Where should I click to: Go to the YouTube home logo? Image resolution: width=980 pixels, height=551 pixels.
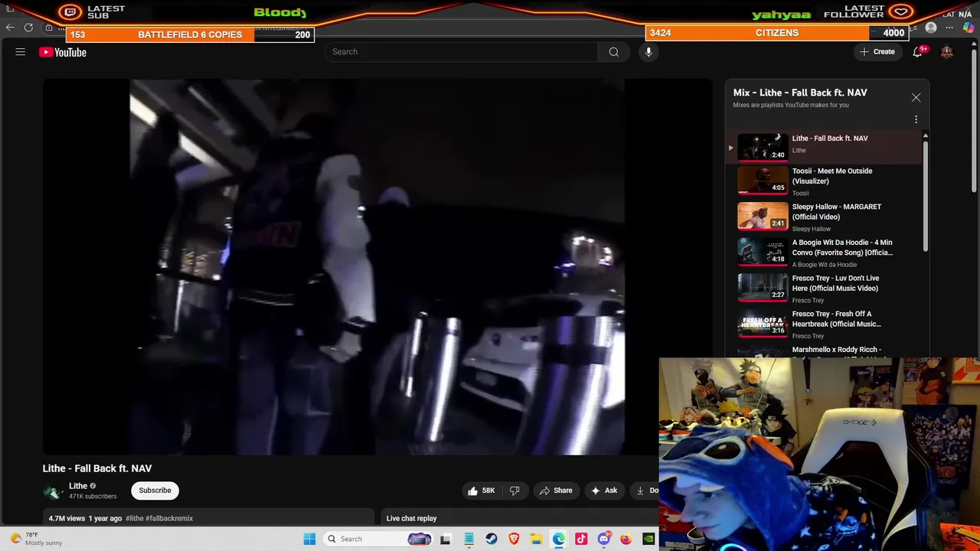point(63,52)
